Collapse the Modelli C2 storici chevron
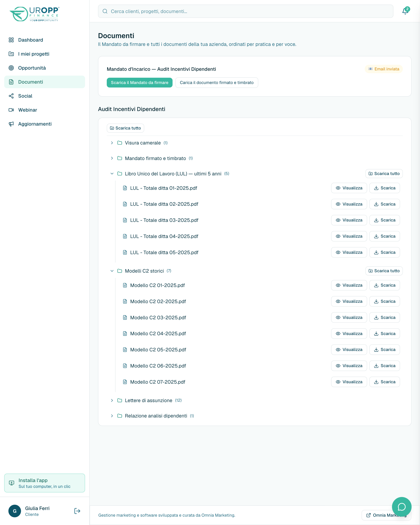Image resolution: width=420 pixels, height=525 pixels. [x=112, y=271]
